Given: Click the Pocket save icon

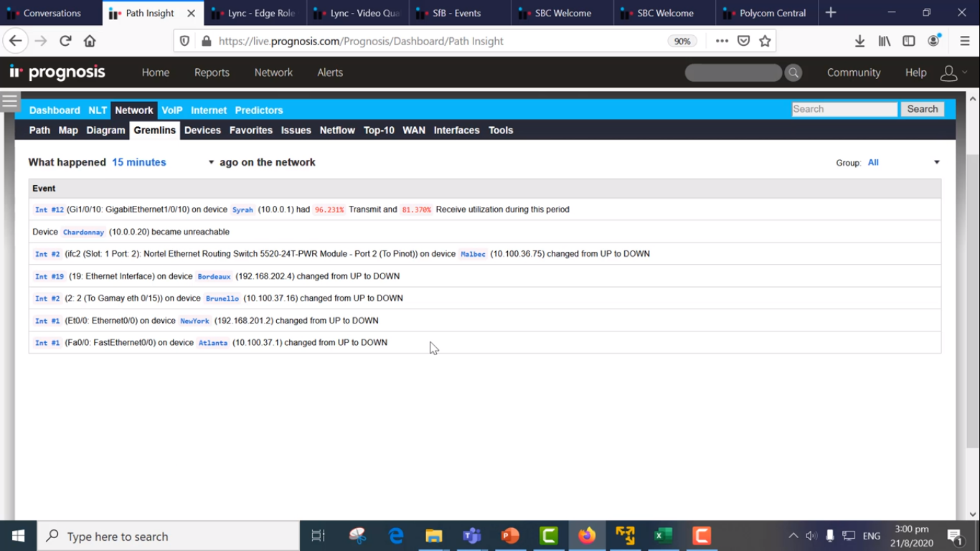Looking at the screenshot, I should (743, 41).
